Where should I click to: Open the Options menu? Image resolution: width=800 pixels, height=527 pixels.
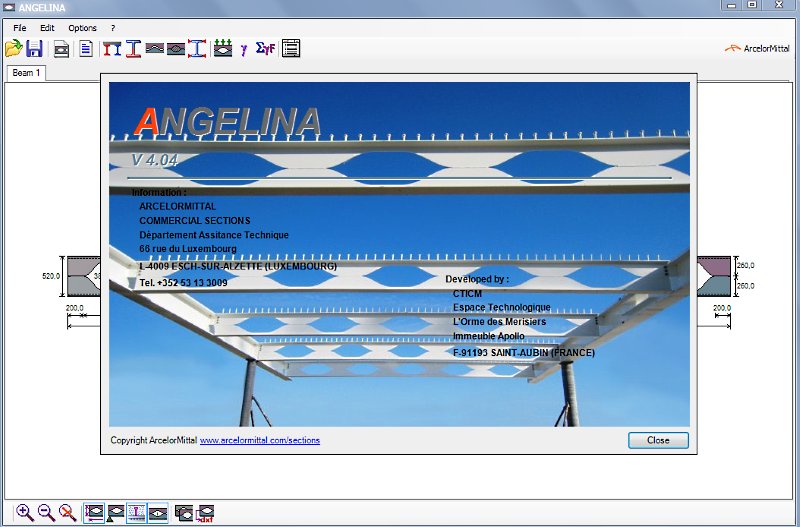(82, 28)
